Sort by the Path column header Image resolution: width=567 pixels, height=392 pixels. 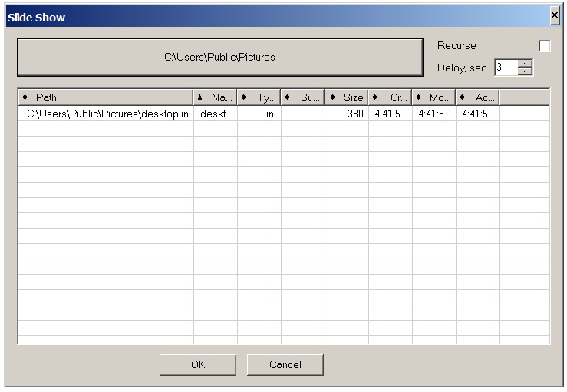(106, 97)
